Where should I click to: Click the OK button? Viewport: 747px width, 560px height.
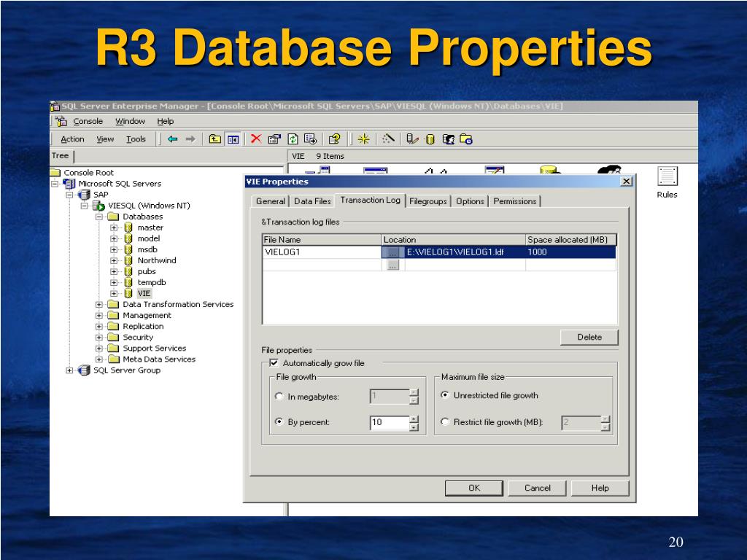coord(474,488)
